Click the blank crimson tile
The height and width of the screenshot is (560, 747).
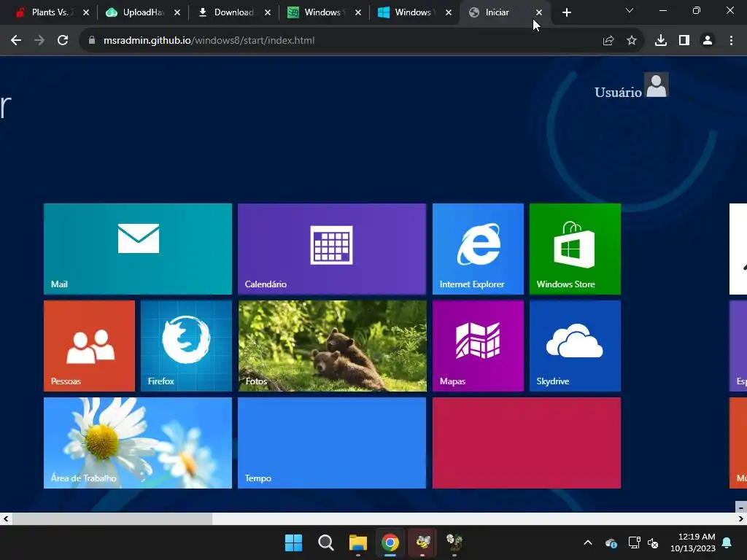pos(527,443)
